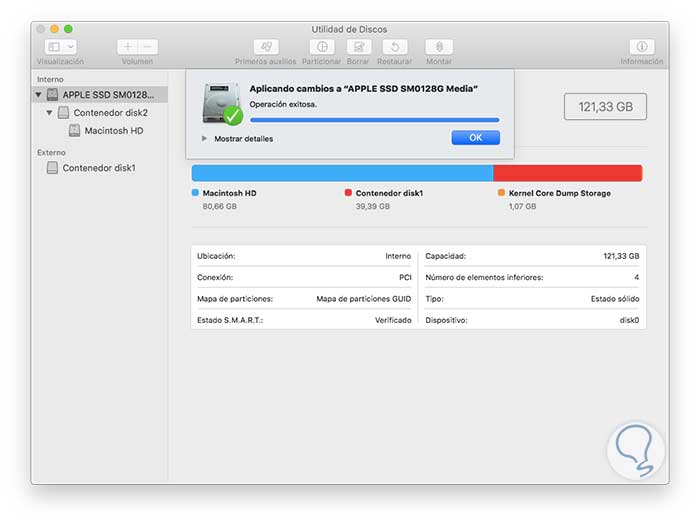
Task: Click the Utilidad de Discos window title
Action: tap(349, 29)
